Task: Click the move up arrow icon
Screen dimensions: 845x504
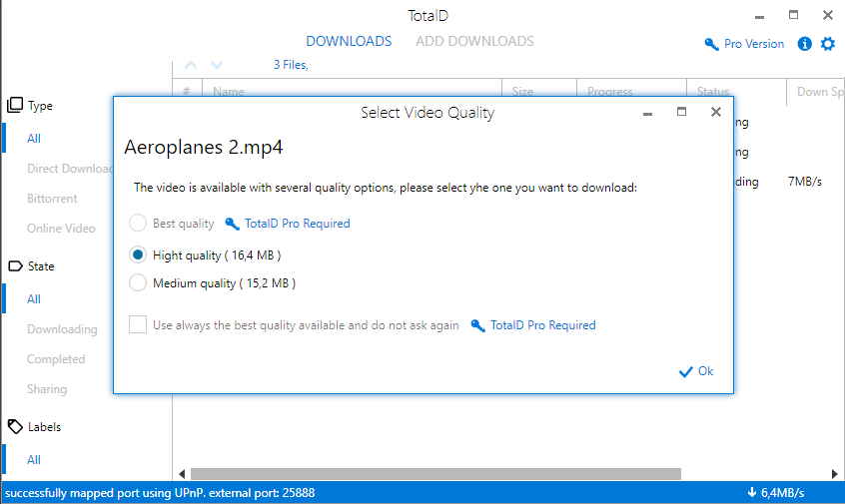Action: point(191,65)
